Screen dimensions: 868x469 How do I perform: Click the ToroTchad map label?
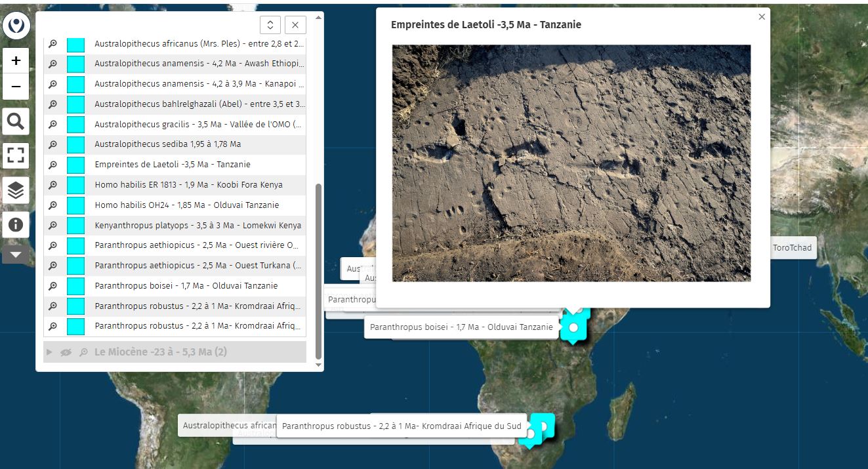792,248
